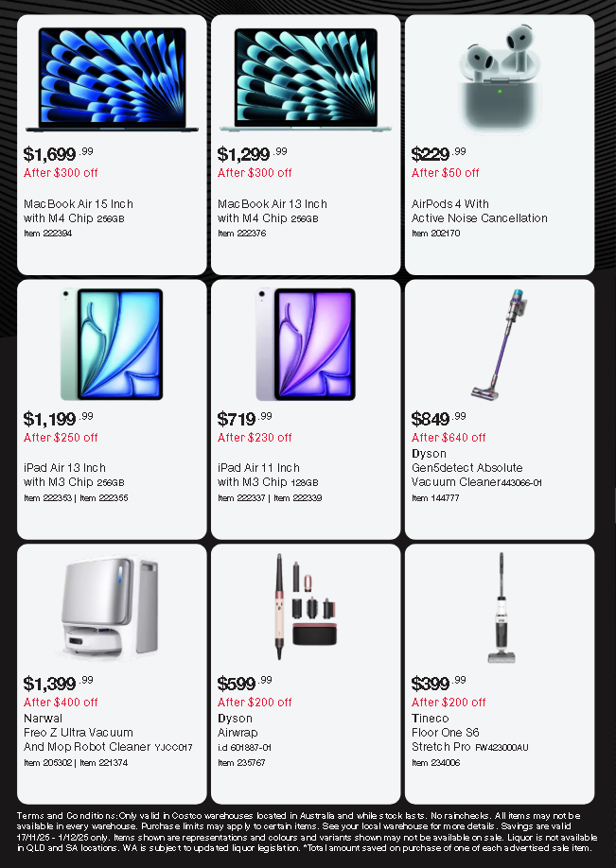Click the Narwal Freo Z robot cleaner image
The image size is (616, 868).
106,606
